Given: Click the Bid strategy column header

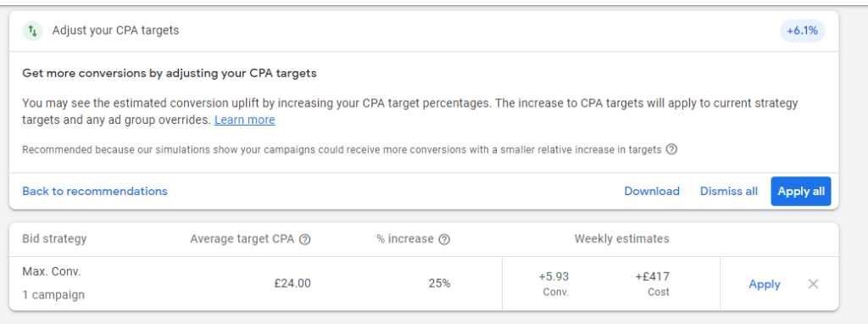Looking at the screenshot, I should tap(54, 238).
